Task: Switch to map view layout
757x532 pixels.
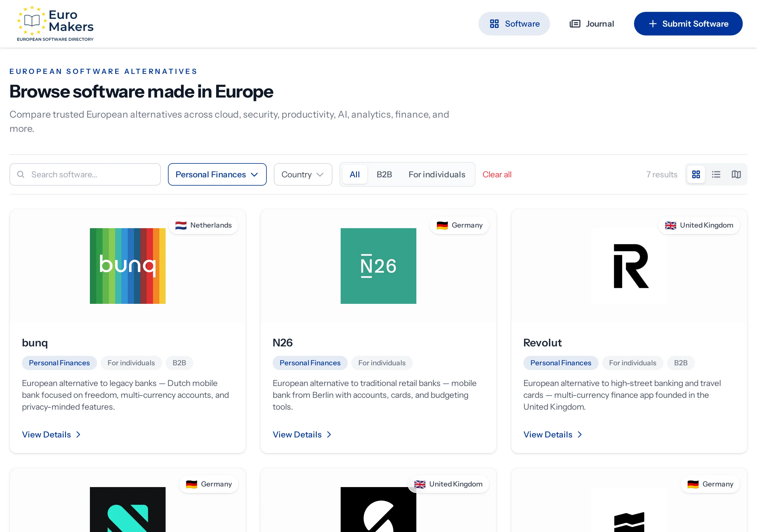Action: (x=736, y=174)
